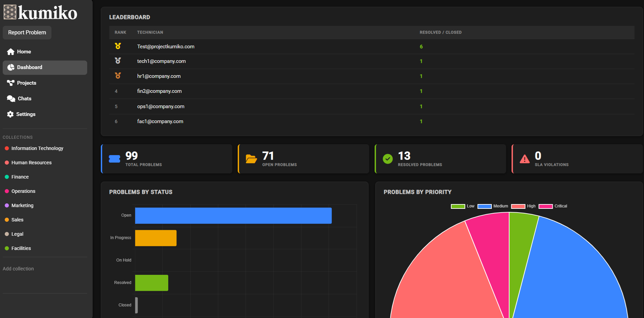Click the Home house icon
Viewport: 644px width, 318px height.
pyautogui.click(x=11, y=52)
